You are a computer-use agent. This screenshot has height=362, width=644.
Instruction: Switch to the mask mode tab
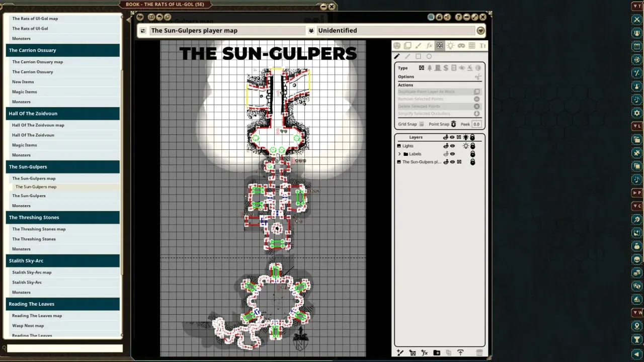point(461,46)
